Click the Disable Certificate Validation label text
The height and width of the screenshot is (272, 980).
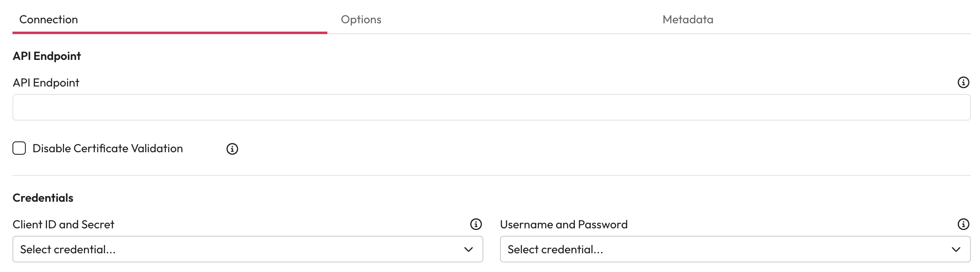pos(107,148)
